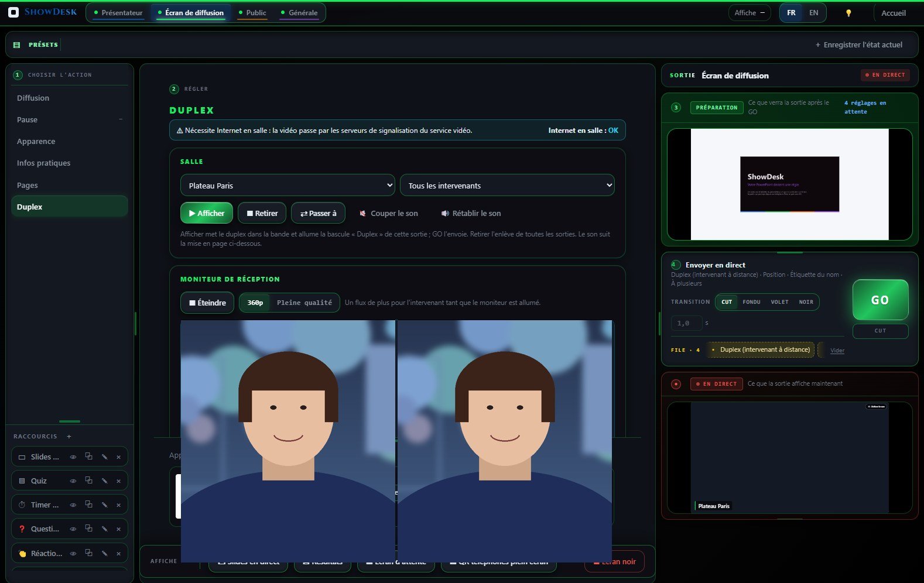This screenshot has width=924, height=583.
Task: Switch to the Écran de diffusion tab
Action: pyautogui.click(x=191, y=13)
